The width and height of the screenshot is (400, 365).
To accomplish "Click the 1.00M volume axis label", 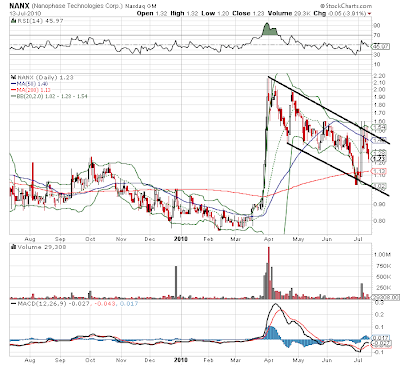I will point(382,255).
